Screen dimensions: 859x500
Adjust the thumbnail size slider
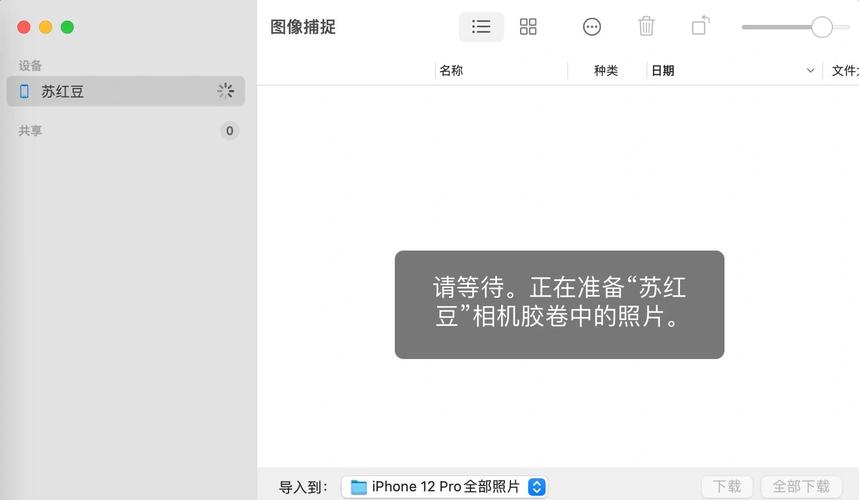coord(821,27)
